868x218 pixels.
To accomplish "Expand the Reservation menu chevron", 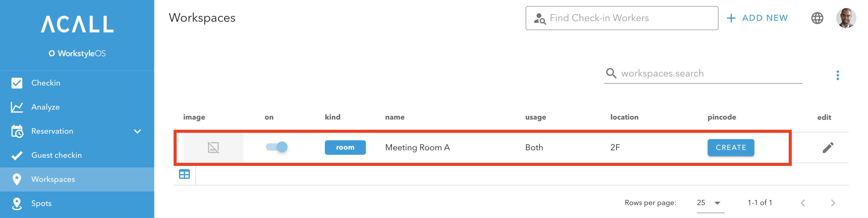I will 137,131.
